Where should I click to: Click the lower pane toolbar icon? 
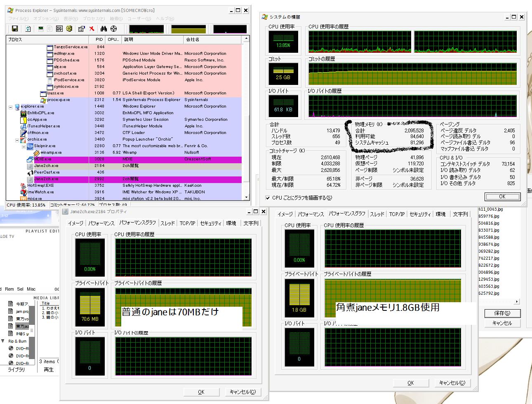coord(59,28)
